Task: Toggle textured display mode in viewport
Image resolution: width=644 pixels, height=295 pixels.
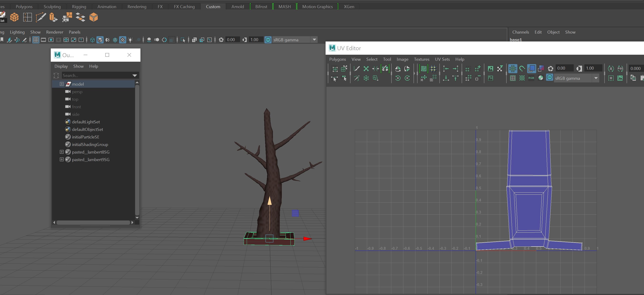Action: pyautogui.click(x=123, y=40)
